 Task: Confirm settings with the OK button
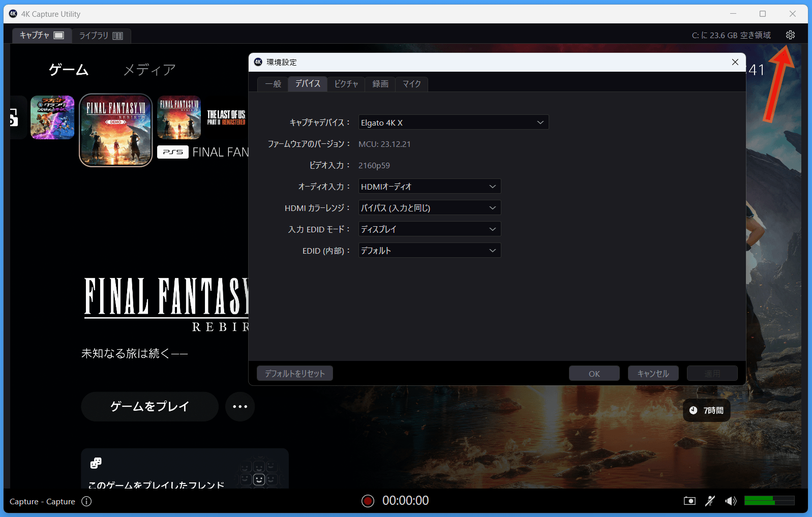pos(594,374)
